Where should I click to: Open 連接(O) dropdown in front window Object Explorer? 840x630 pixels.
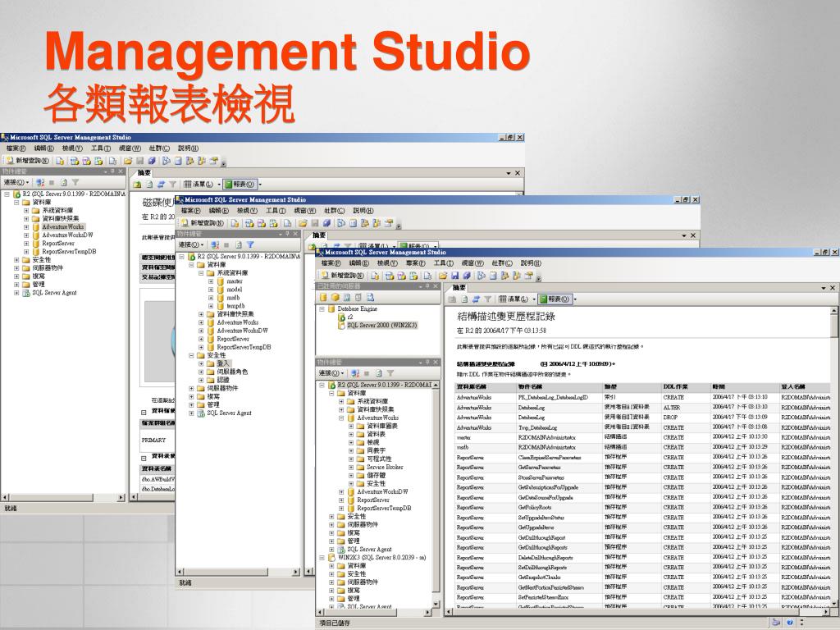pyautogui.click(x=331, y=373)
